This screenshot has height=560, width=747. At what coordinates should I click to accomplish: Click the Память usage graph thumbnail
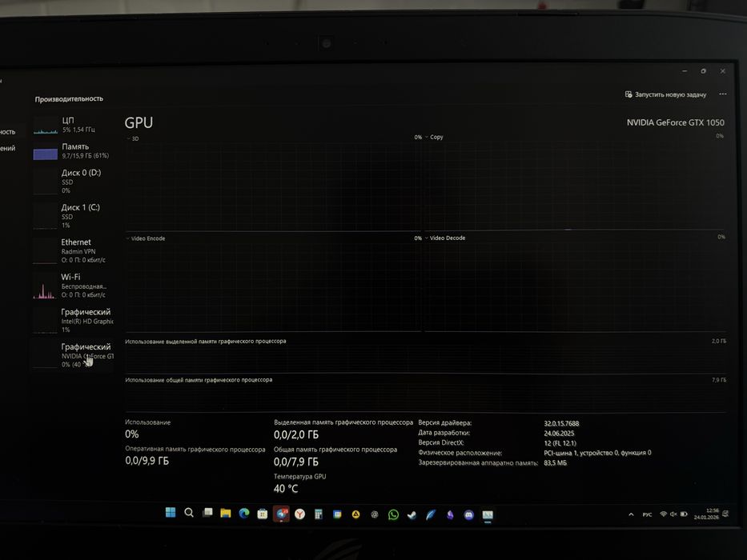(46, 152)
